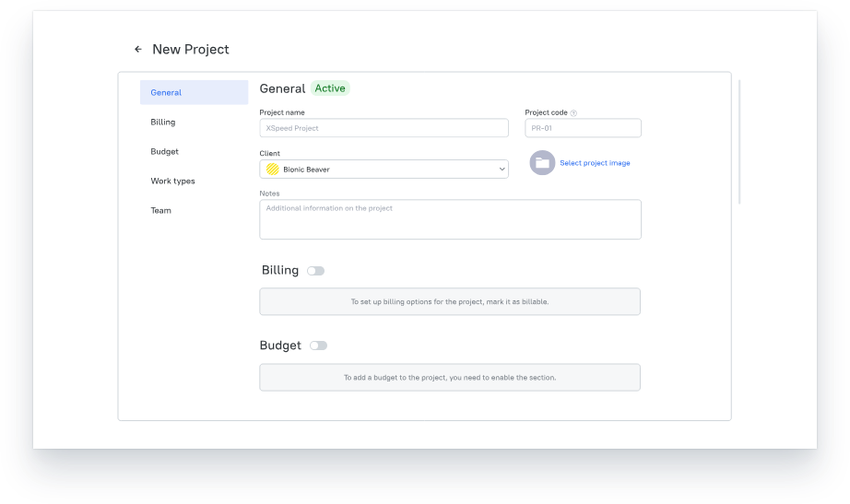
Task: Click the Project code label text
Action: (546, 112)
